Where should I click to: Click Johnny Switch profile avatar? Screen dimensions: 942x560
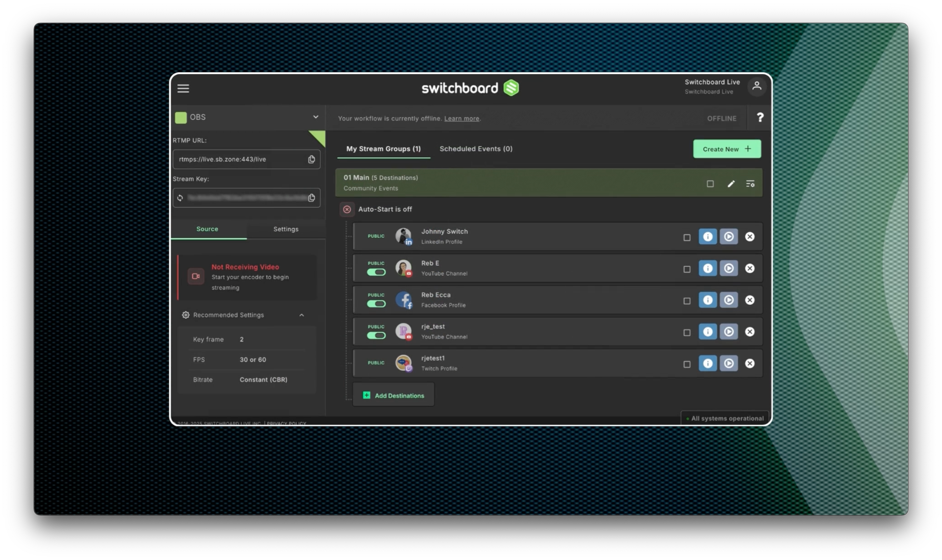(x=403, y=237)
